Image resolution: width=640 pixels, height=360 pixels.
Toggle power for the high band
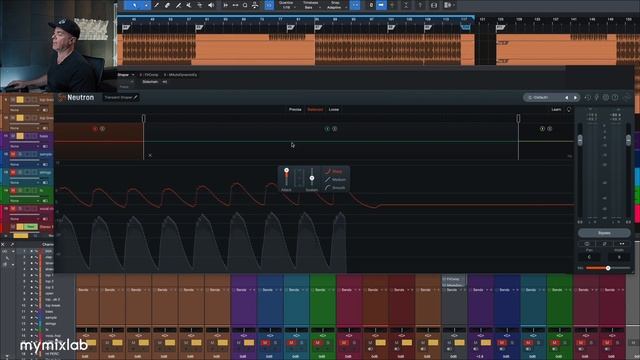542,129
